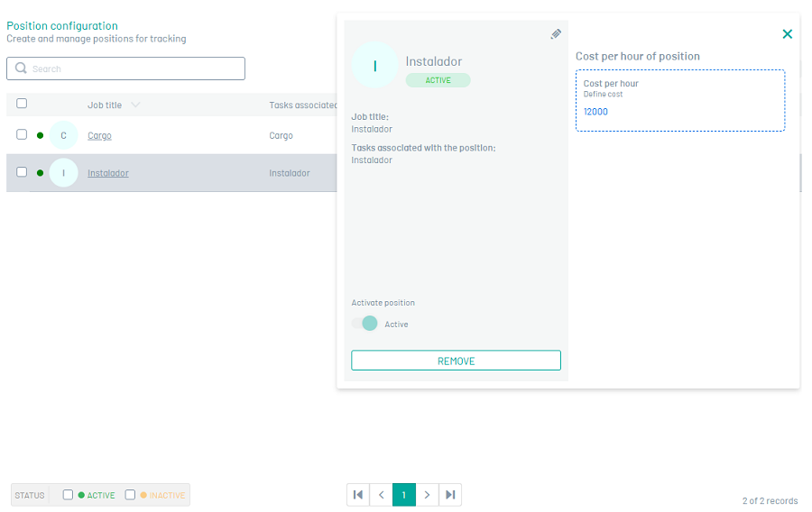Image resolution: width=812 pixels, height=512 pixels.
Task: Go to the first page of records
Action: coord(358,495)
